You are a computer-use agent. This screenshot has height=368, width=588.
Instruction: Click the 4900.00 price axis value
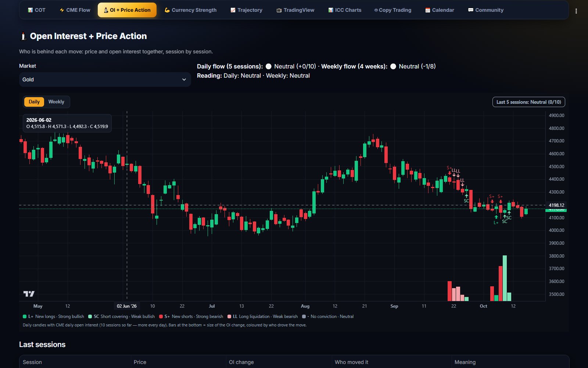[x=556, y=116]
